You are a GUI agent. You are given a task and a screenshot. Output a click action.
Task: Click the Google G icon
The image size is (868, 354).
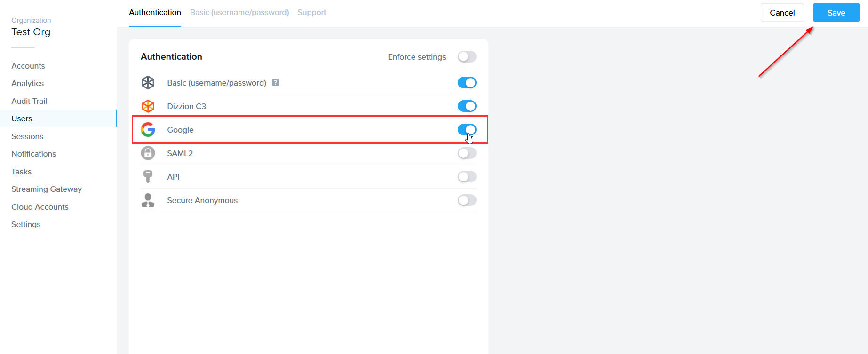[x=148, y=130]
